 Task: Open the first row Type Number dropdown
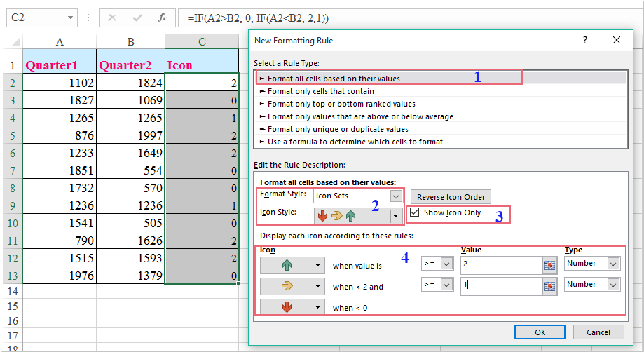[x=613, y=264]
